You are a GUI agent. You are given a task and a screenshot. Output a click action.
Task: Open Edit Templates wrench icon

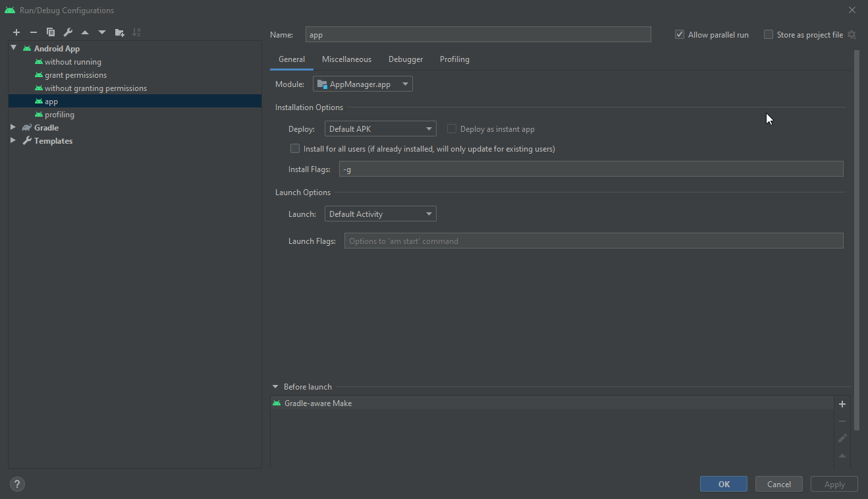[x=68, y=32]
